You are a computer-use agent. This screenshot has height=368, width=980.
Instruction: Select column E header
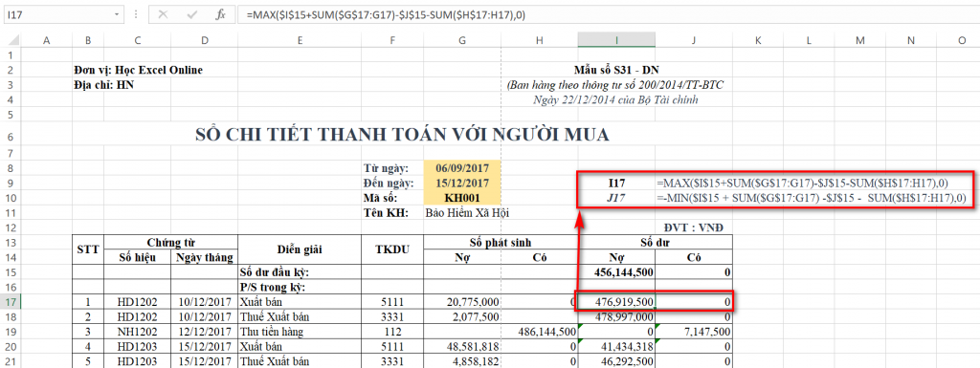pos(300,40)
